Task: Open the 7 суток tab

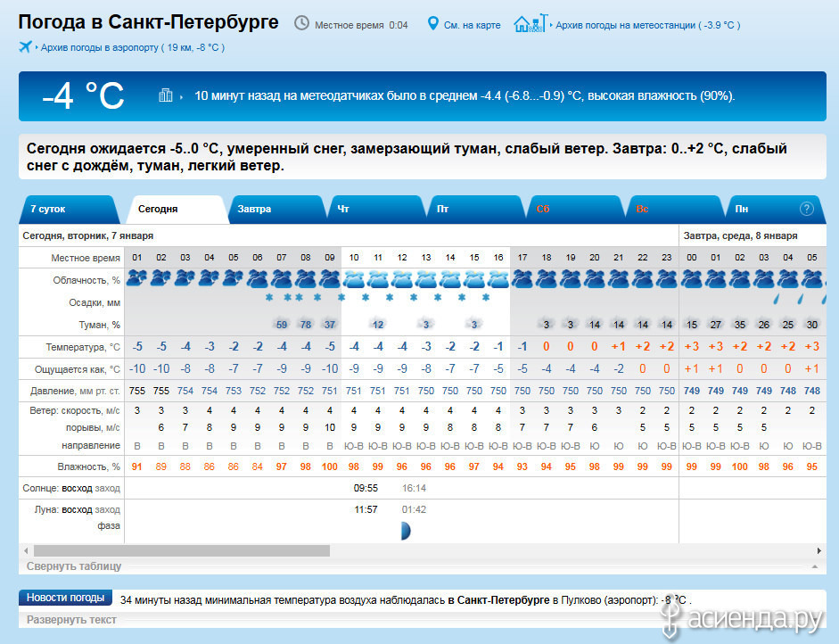Action: coord(69,210)
